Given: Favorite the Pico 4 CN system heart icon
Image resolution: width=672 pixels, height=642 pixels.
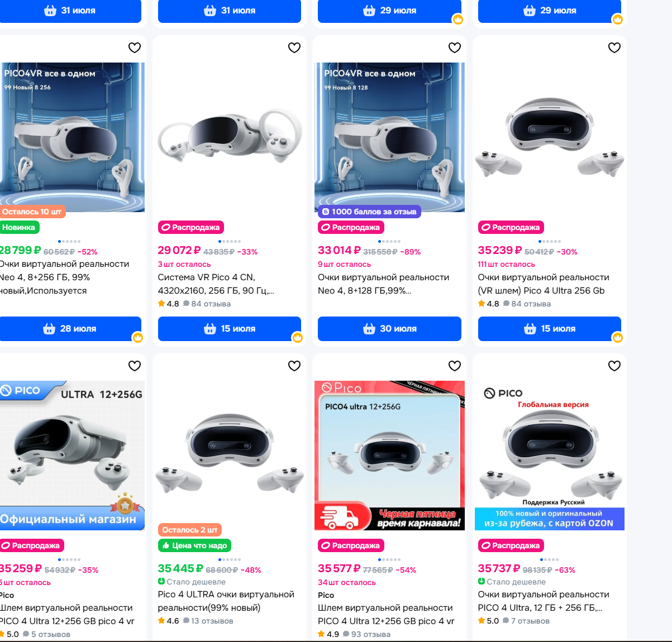Looking at the screenshot, I should click(294, 47).
